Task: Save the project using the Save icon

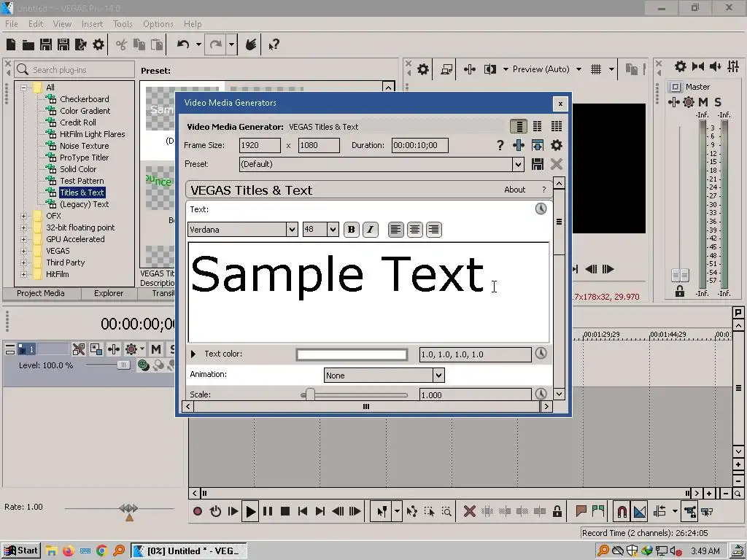Action: (x=46, y=44)
